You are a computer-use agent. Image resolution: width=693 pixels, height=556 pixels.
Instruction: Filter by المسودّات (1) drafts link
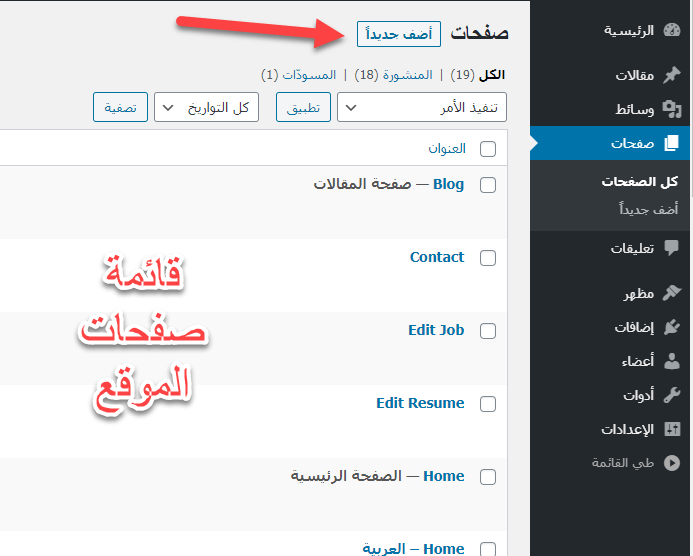click(298, 75)
